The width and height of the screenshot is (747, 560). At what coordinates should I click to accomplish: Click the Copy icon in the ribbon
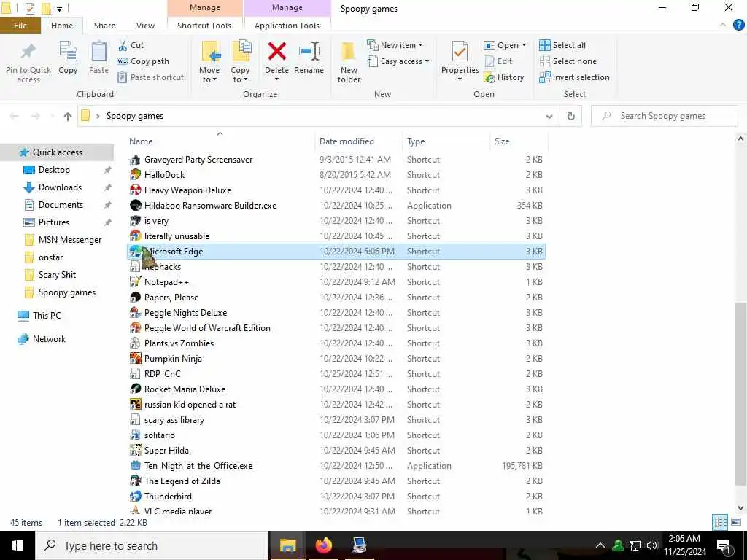click(68, 52)
